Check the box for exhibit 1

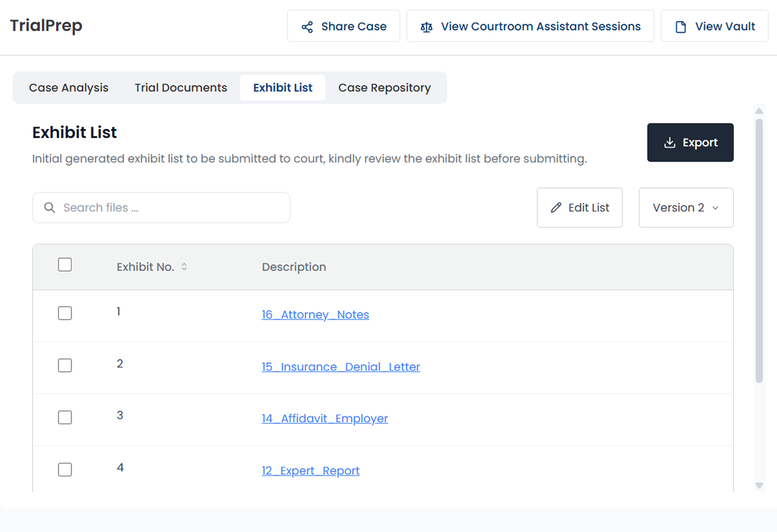[65, 313]
